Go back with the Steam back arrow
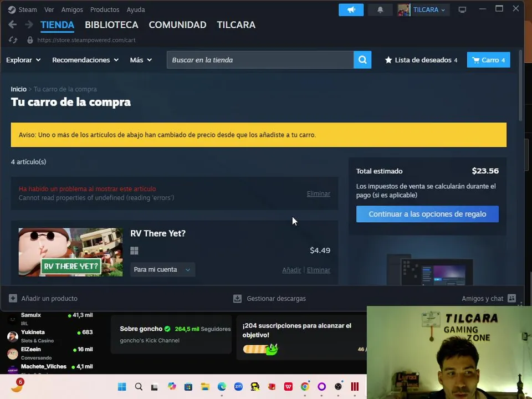Viewport: 532px width, 399px height. pyautogui.click(x=13, y=24)
